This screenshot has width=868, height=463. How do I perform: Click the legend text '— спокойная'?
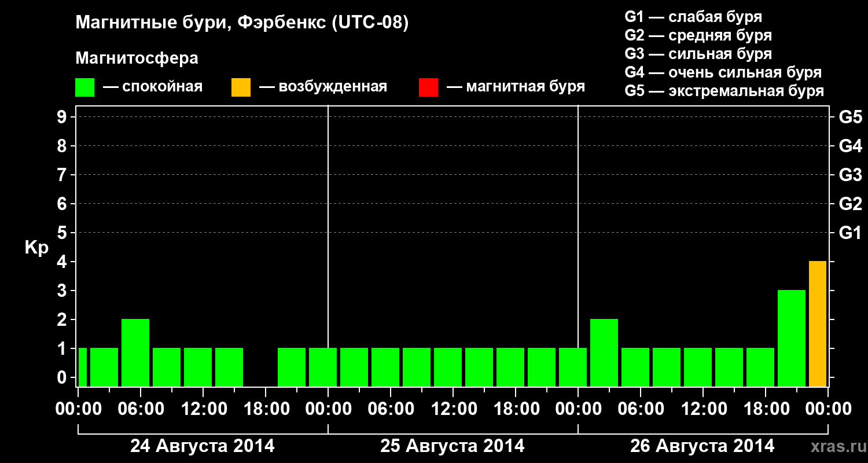(x=153, y=87)
